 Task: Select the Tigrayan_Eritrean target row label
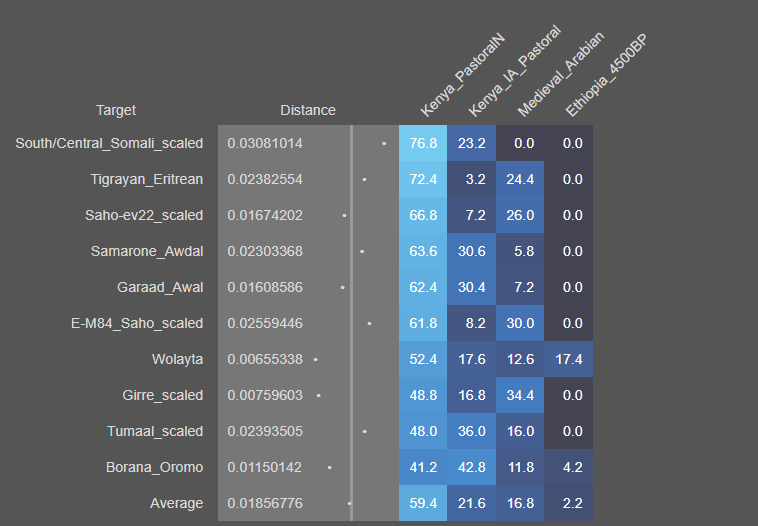(x=146, y=179)
